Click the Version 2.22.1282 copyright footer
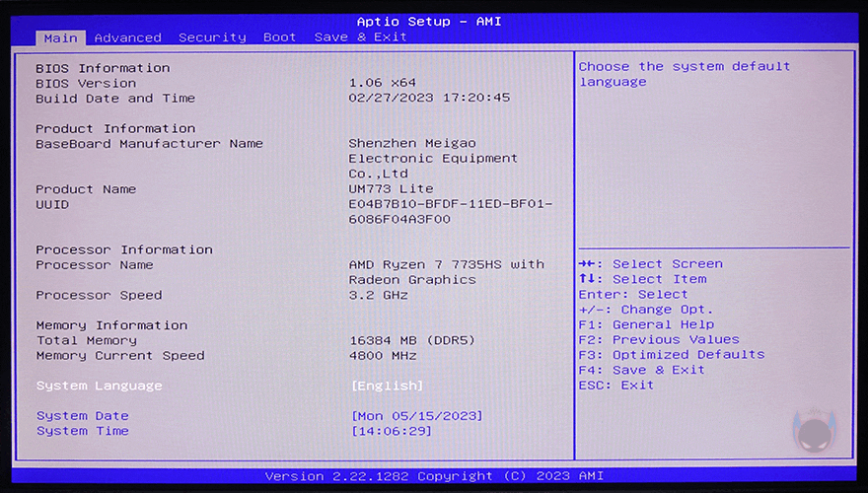Screen dimensions: 868x493 (x=434, y=476)
